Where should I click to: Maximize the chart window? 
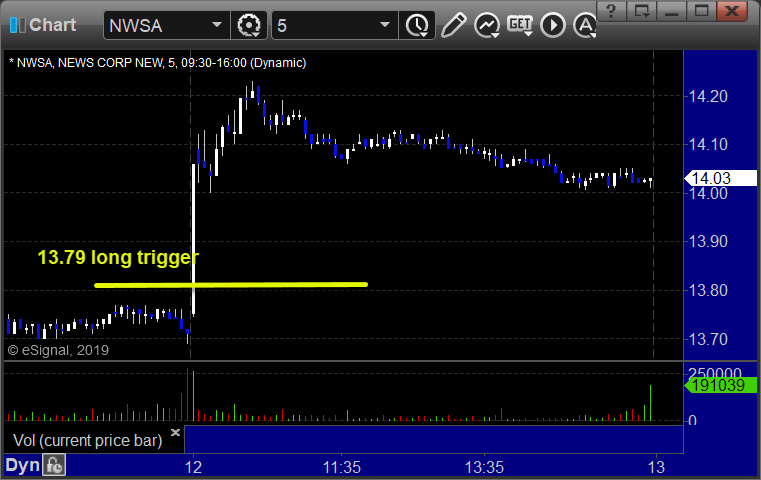[701, 11]
